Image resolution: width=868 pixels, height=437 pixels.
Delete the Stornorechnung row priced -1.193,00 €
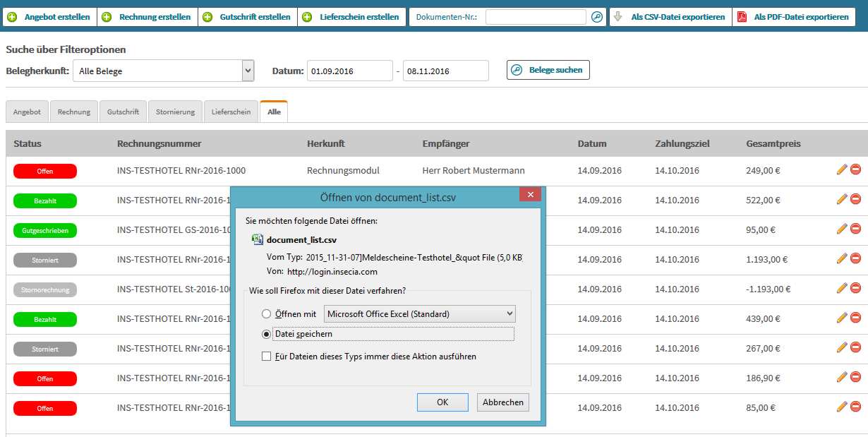tap(855, 288)
